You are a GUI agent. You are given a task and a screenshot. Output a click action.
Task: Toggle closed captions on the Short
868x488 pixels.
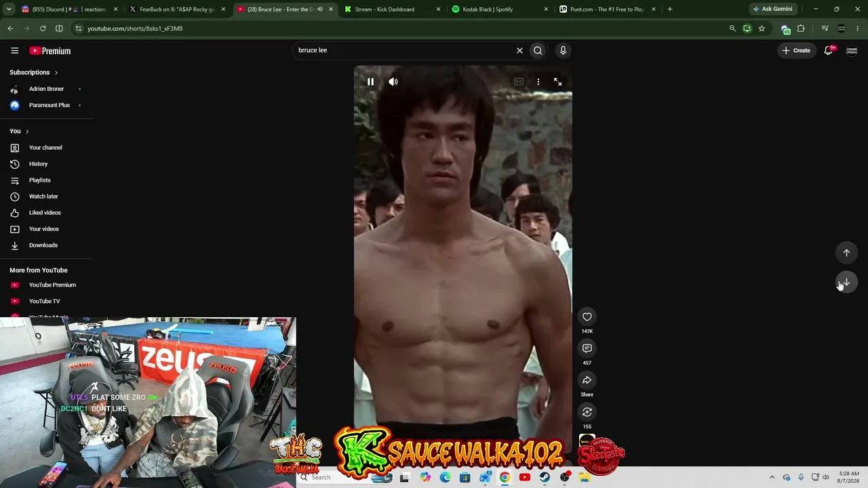[519, 81]
